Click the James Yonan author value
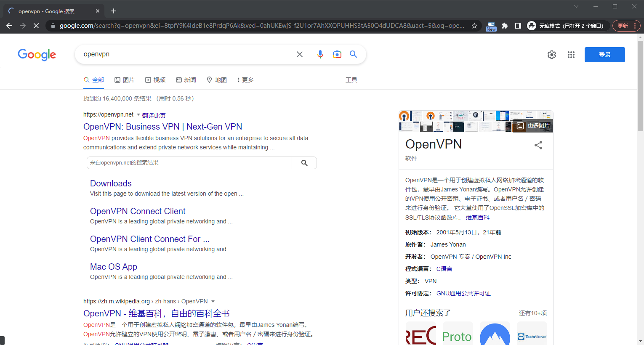This screenshot has width=644, height=345. click(448, 244)
